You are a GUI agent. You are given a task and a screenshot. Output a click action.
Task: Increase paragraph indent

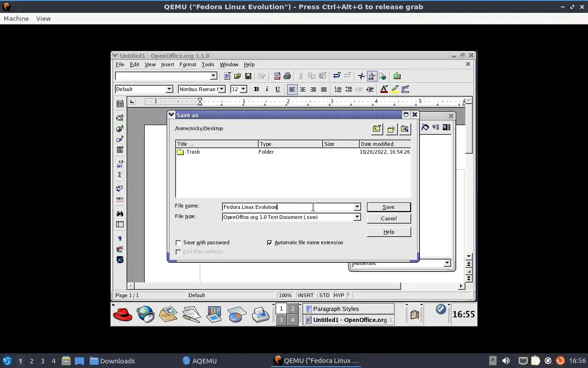coord(370,89)
